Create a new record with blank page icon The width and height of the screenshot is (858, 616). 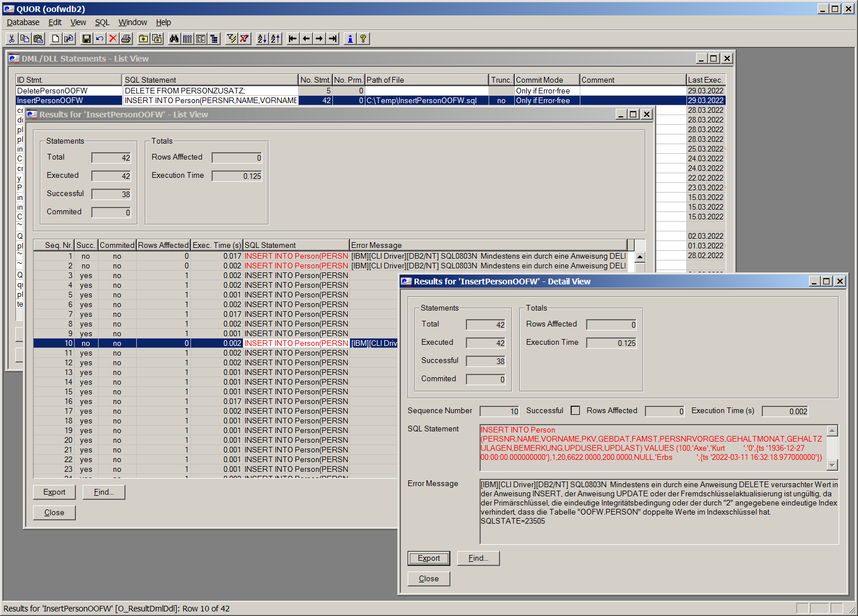[55, 39]
